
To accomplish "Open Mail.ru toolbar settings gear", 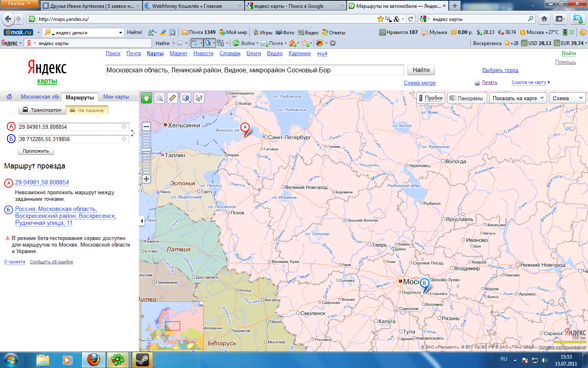I will click(x=583, y=32).
